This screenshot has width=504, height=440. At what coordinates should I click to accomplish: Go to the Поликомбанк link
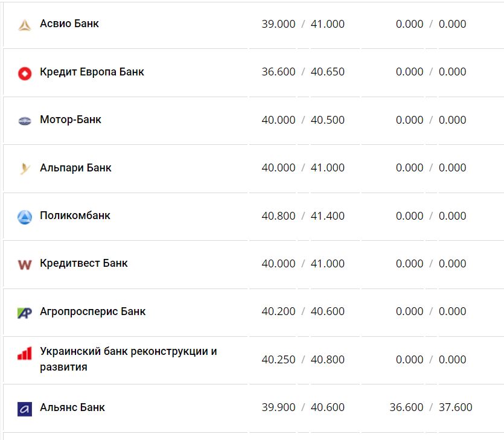click(x=75, y=215)
